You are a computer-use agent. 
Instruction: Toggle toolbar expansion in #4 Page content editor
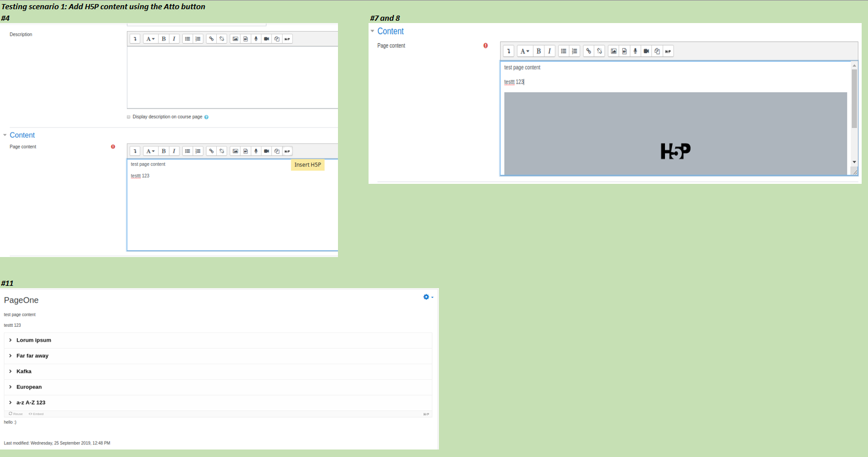(x=135, y=151)
